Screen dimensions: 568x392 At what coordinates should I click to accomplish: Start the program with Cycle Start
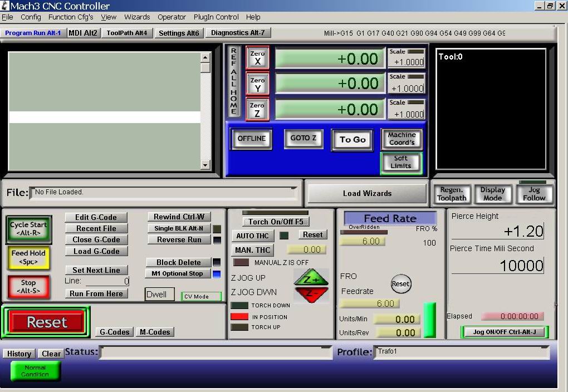(28, 229)
